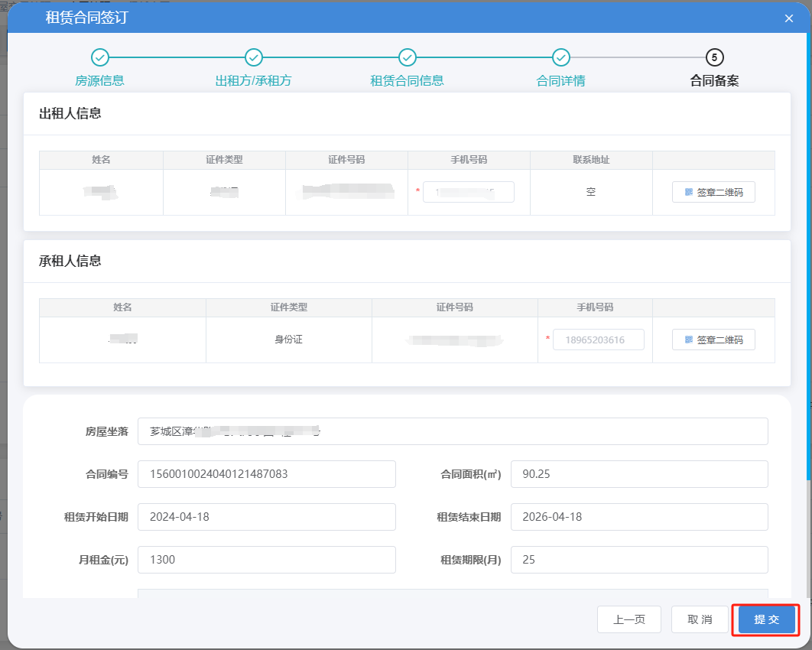Click the 租赁合同信息 step checkmark icon
This screenshot has height=650, width=812.
coord(408,57)
